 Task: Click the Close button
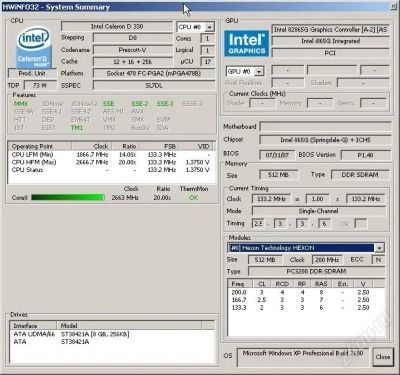coord(382,357)
